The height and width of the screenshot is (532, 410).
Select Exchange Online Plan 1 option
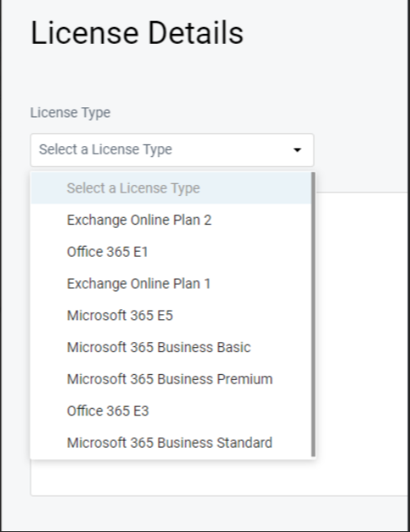170,284
